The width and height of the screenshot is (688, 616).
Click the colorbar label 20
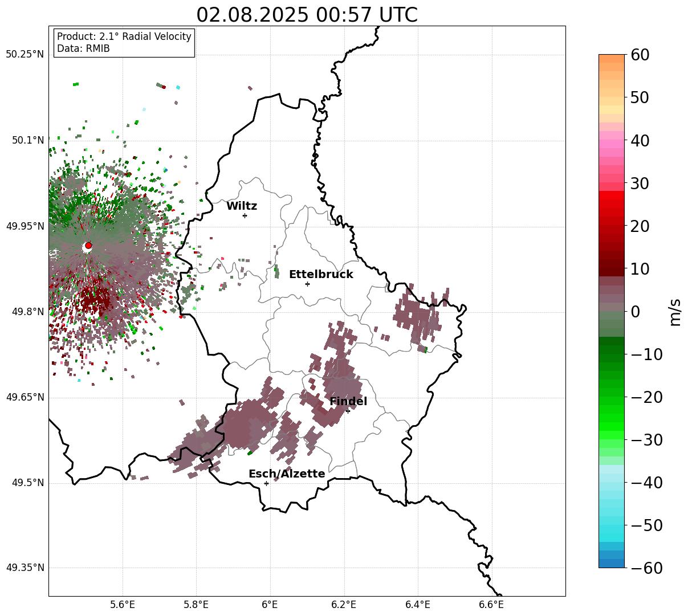click(x=640, y=226)
